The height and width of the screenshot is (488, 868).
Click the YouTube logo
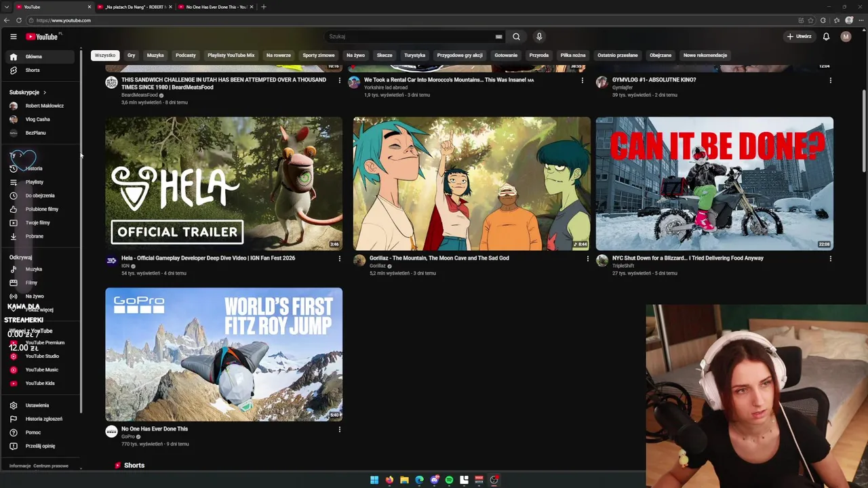(x=42, y=37)
